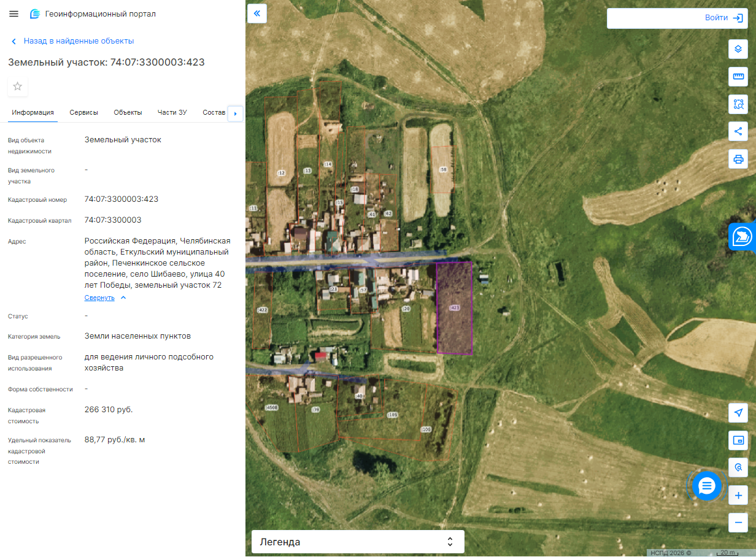Viewport: 756px width, 557px height.
Task: Activate the area search selection tool
Action: coord(738,104)
